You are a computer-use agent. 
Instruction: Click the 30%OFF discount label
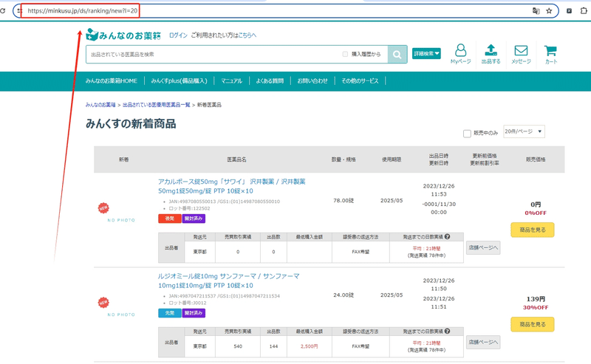[536, 307]
